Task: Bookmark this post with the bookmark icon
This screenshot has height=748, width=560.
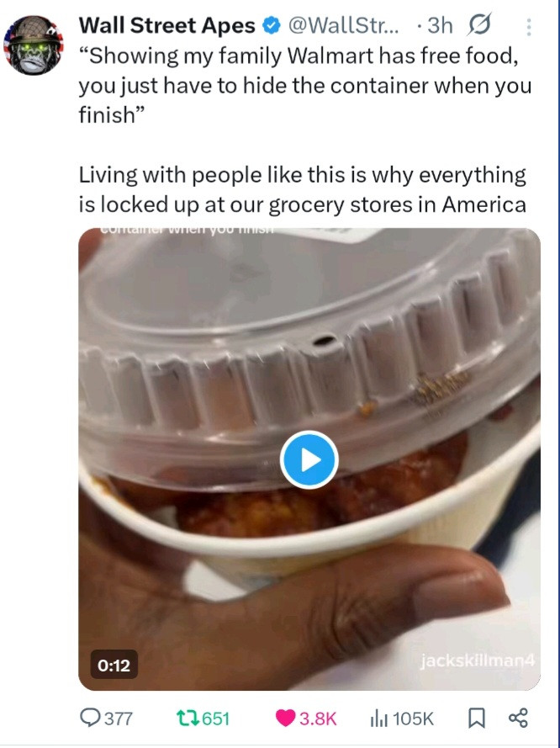Action: tap(476, 718)
